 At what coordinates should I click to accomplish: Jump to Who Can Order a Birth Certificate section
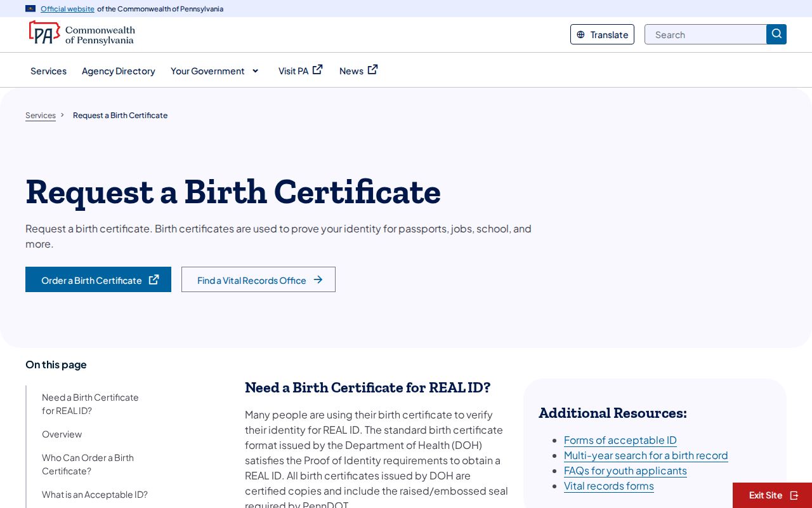coord(88,464)
